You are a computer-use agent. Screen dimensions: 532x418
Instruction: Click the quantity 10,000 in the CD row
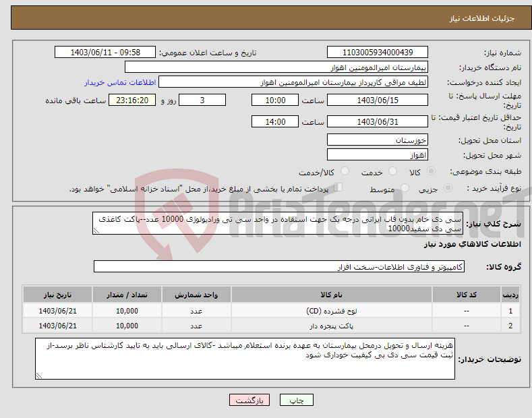[127, 311]
